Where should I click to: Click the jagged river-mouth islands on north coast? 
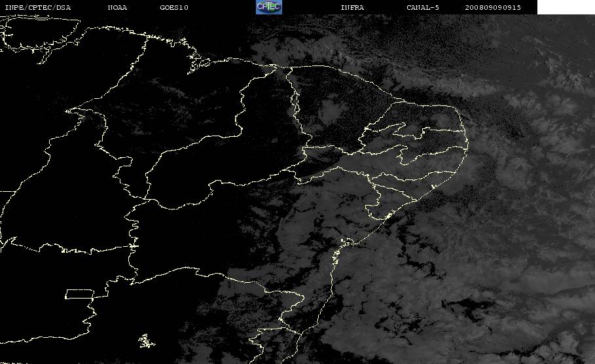tap(198, 61)
